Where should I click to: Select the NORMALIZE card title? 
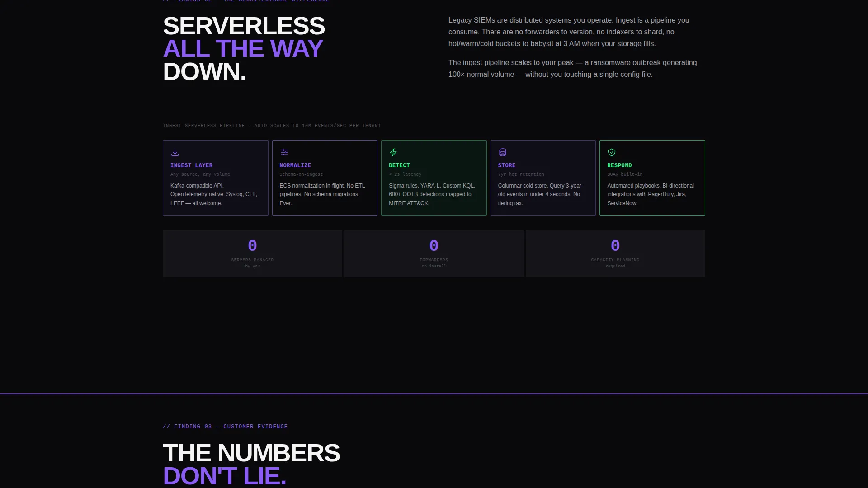(295, 165)
